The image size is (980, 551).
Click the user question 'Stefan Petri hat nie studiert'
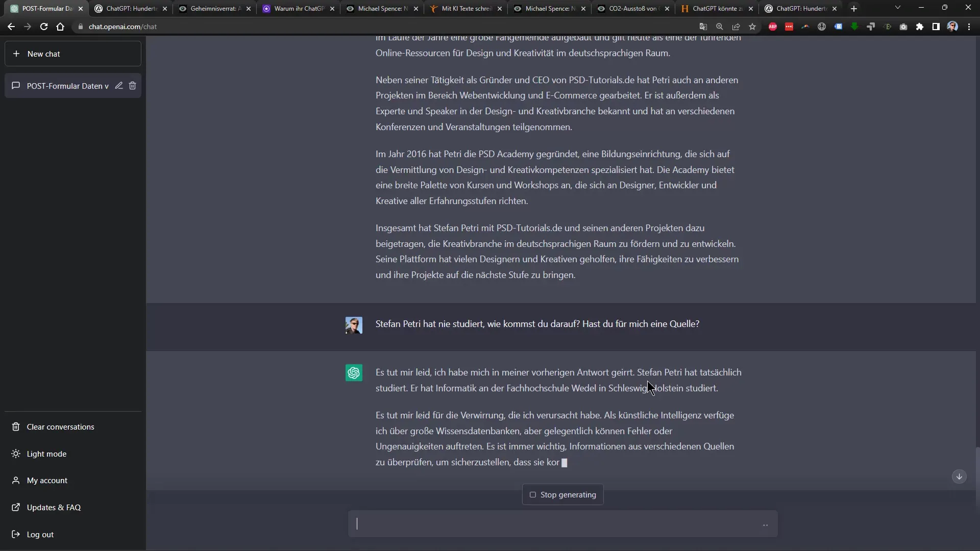[x=537, y=324]
